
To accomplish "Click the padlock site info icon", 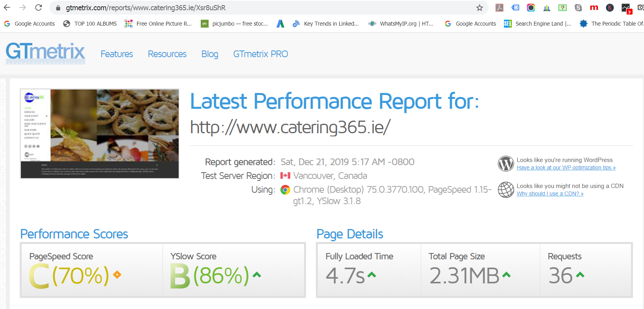I will [x=58, y=8].
